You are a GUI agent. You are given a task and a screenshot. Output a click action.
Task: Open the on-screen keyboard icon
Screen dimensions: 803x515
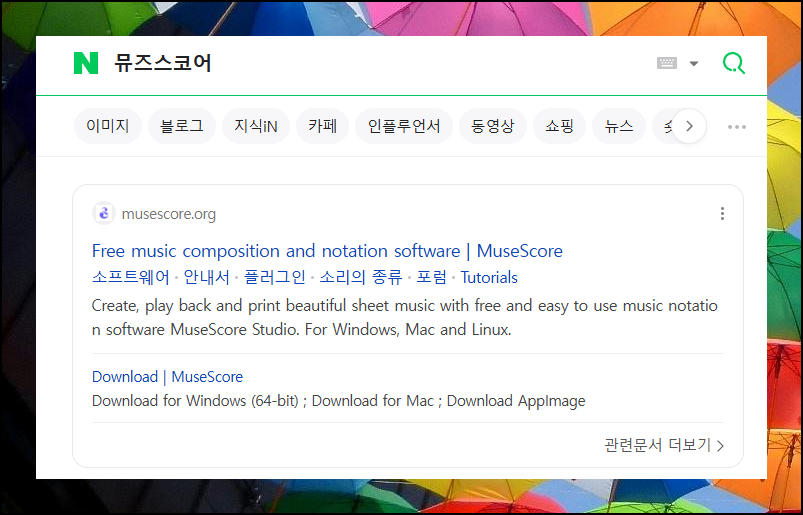click(x=667, y=63)
